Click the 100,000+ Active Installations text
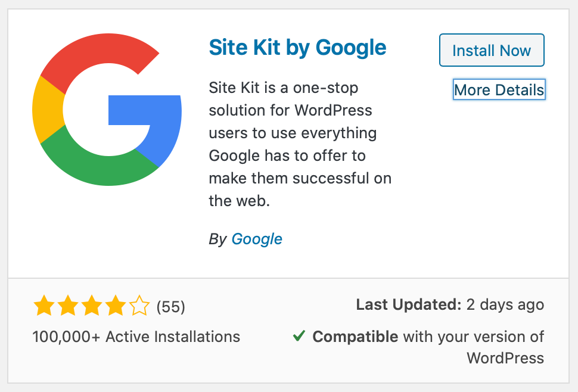The width and height of the screenshot is (578, 392). click(136, 337)
